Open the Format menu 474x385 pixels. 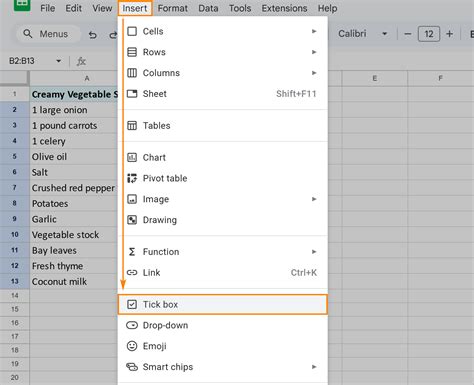[x=173, y=8]
